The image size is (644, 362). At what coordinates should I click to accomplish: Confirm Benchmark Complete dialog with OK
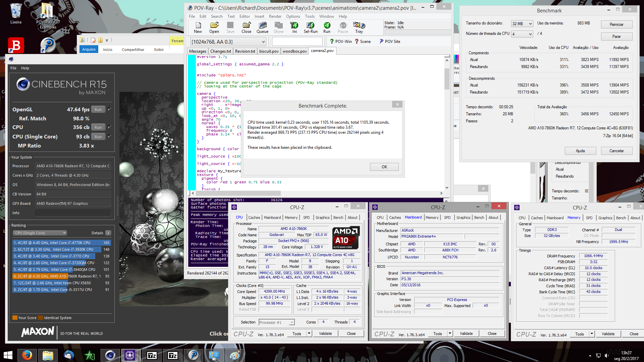click(384, 167)
